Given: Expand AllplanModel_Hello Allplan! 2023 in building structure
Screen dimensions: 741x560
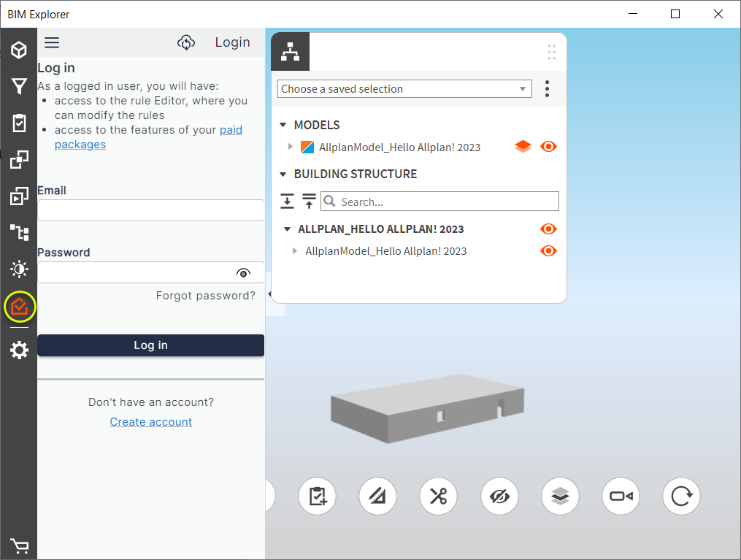Looking at the screenshot, I should (294, 251).
